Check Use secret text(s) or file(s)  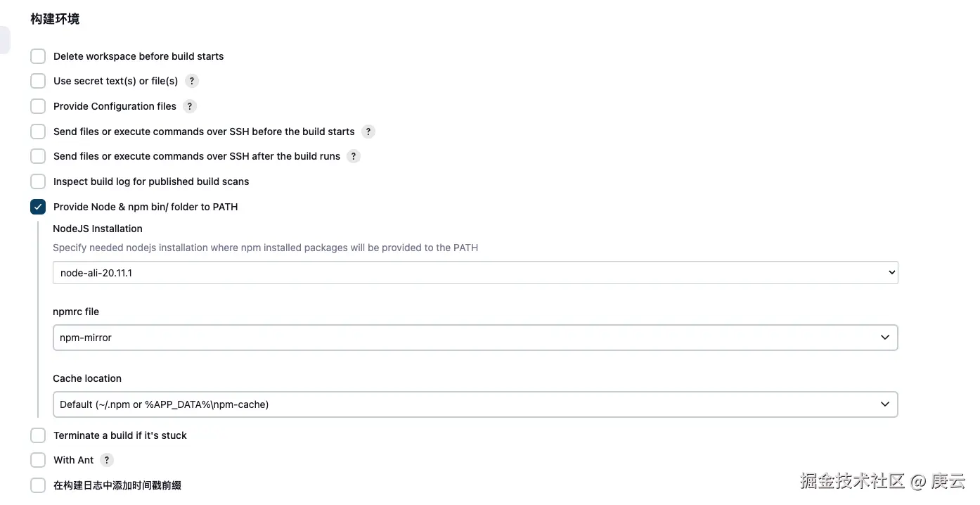pos(38,81)
